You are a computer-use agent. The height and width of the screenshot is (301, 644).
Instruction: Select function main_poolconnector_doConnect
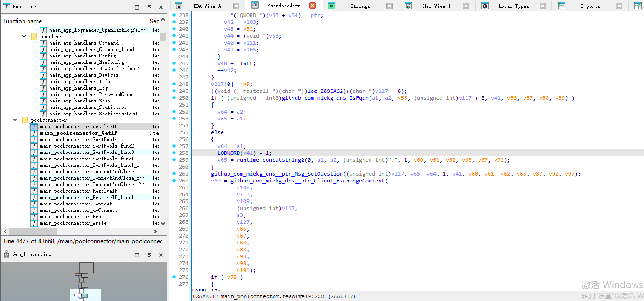coord(79,210)
